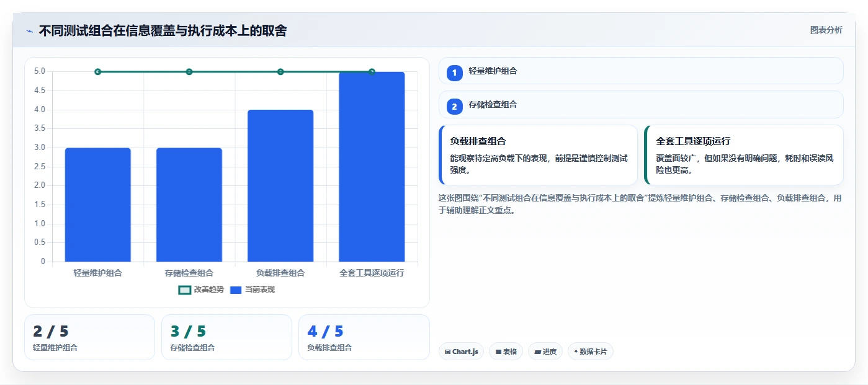Click the 负载排查组合 bar in chart
868x385 pixels.
[x=280, y=185]
